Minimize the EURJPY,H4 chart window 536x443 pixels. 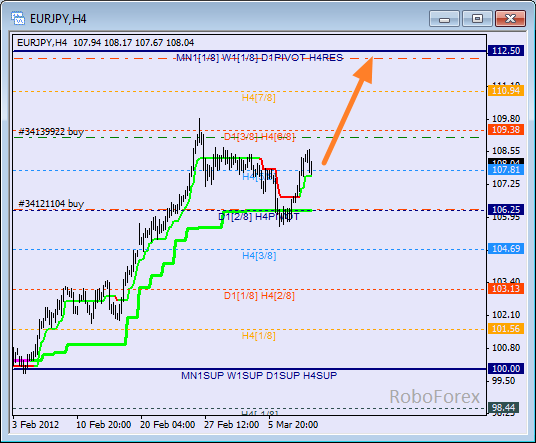[444, 18]
